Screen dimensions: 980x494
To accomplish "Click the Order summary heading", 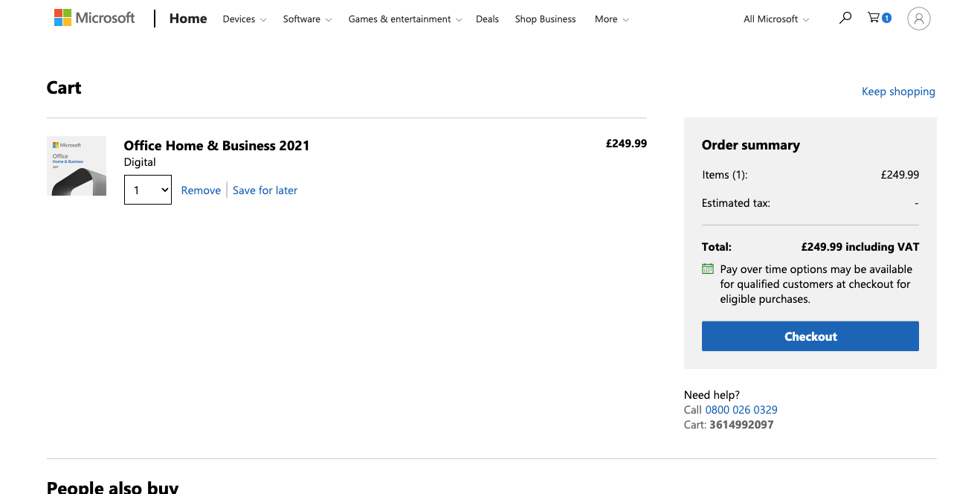I will point(751,145).
